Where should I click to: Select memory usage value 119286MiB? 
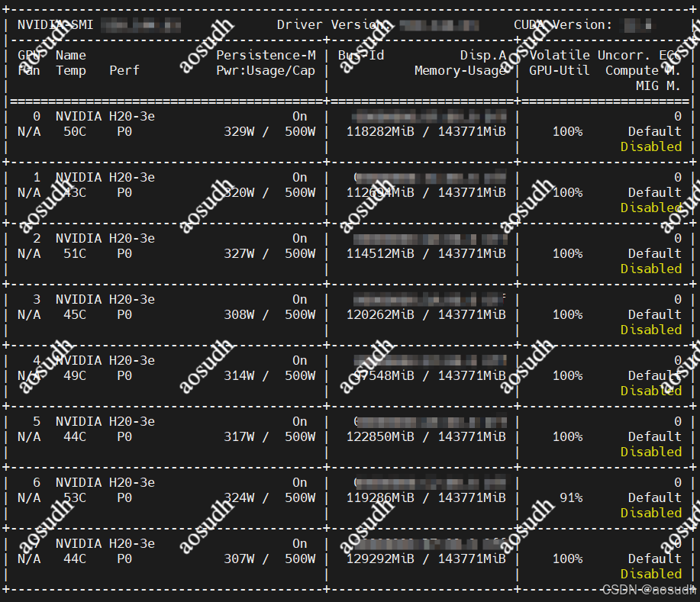[x=380, y=498]
